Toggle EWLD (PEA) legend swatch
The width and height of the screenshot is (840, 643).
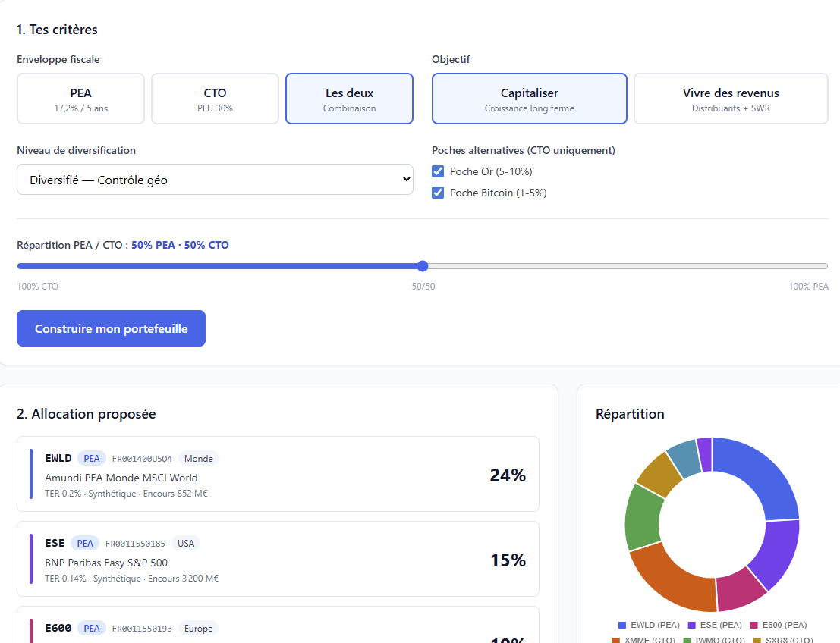tap(622, 625)
